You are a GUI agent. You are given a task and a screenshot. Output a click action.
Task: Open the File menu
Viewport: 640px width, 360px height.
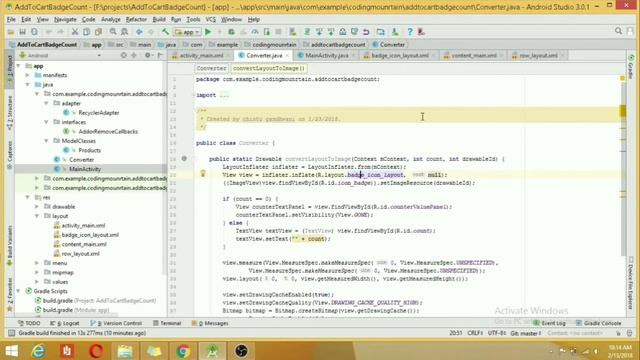coord(11,19)
